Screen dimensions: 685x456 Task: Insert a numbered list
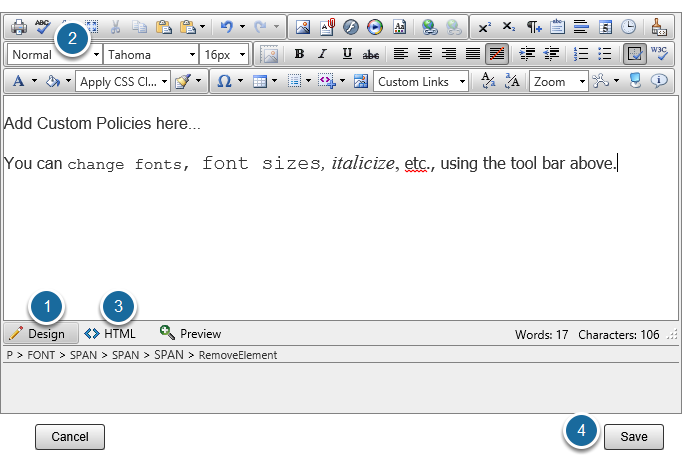pos(581,54)
